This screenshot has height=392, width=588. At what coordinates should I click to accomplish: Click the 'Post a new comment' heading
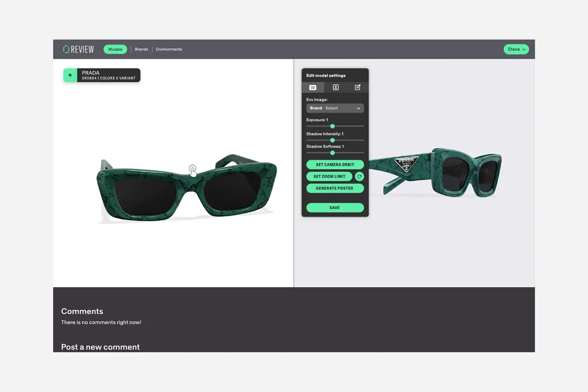[100, 347]
